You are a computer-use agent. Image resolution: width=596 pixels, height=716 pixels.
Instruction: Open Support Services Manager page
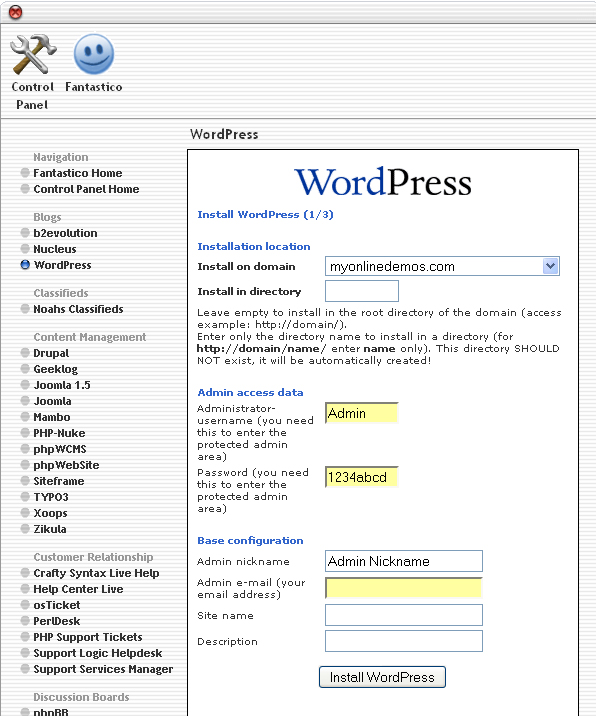103,669
